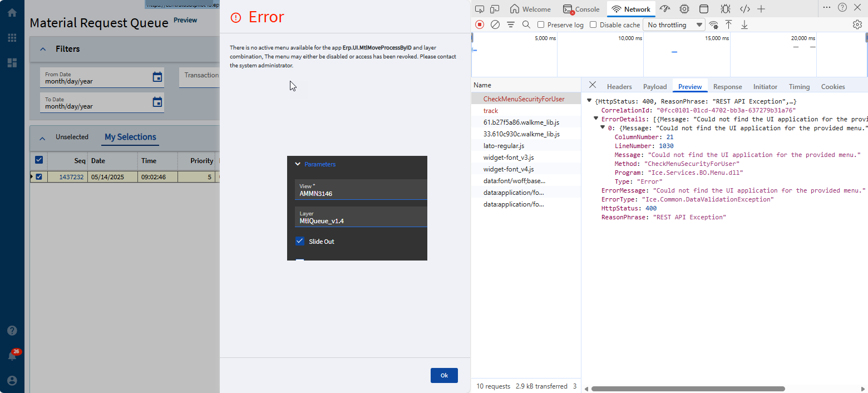Enable the Disable cache checkbox
The height and width of the screenshot is (393, 868).
(593, 24)
